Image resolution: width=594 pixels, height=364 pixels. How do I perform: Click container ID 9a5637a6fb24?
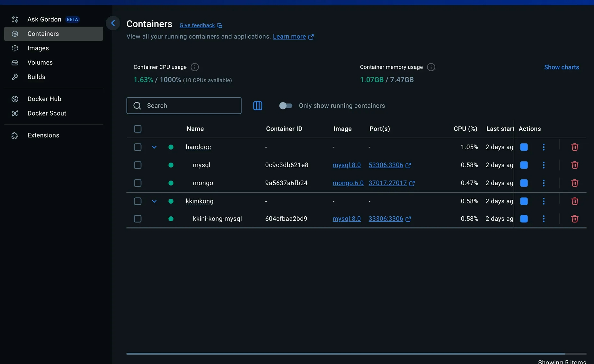pyautogui.click(x=286, y=183)
